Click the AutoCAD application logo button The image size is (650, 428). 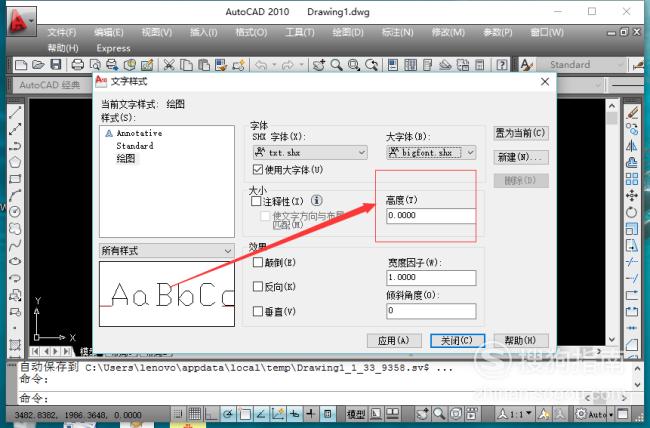point(21,21)
